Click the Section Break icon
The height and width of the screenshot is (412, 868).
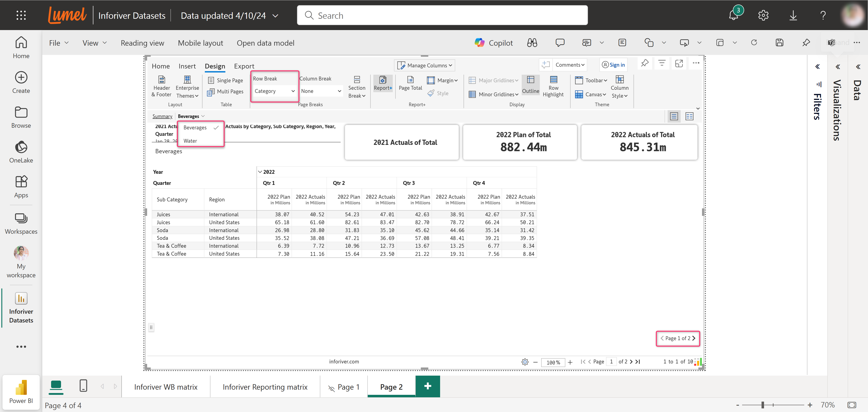[357, 80]
